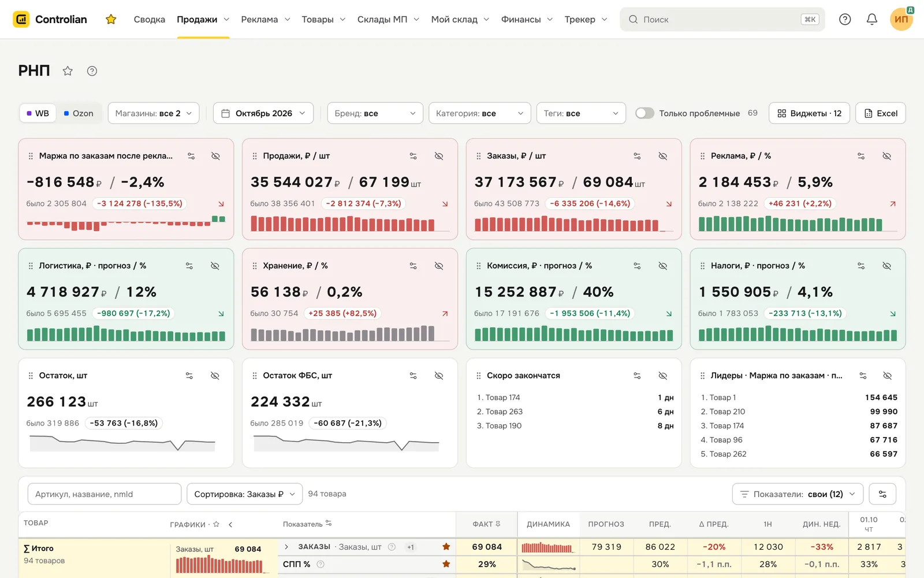Image resolution: width=924 pixels, height=578 pixels.
Task: Open the Показатели: свои (12) dropdown
Action: [x=798, y=494]
